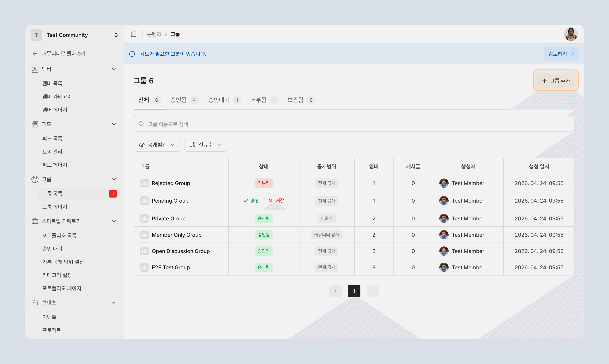The image size is (609, 364).
Task: Open 토픽 관리 in the sidebar
Action: (52, 152)
